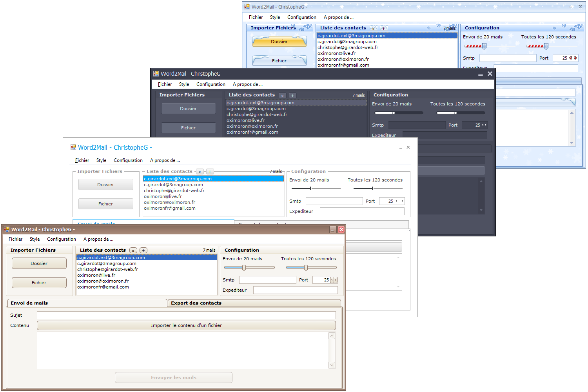Open Style menu in brown window
Screen dimensions: 588x392
point(34,239)
